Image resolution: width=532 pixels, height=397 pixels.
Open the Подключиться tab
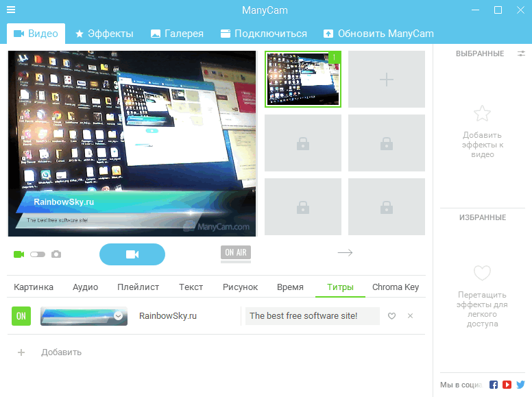click(x=264, y=34)
